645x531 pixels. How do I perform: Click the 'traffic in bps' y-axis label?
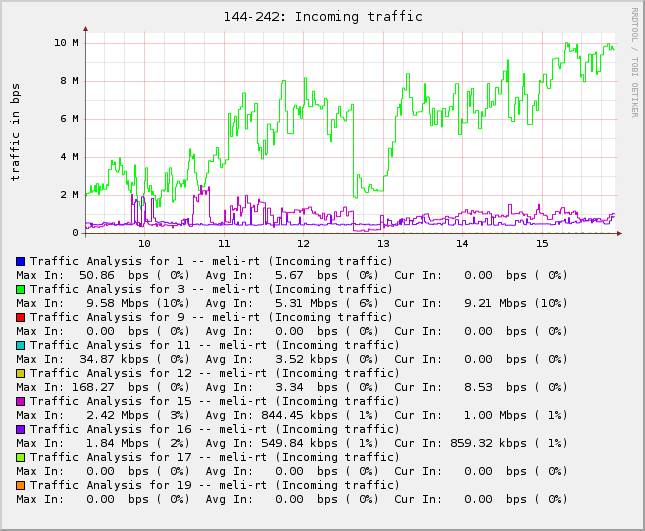[x=15, y=132]
